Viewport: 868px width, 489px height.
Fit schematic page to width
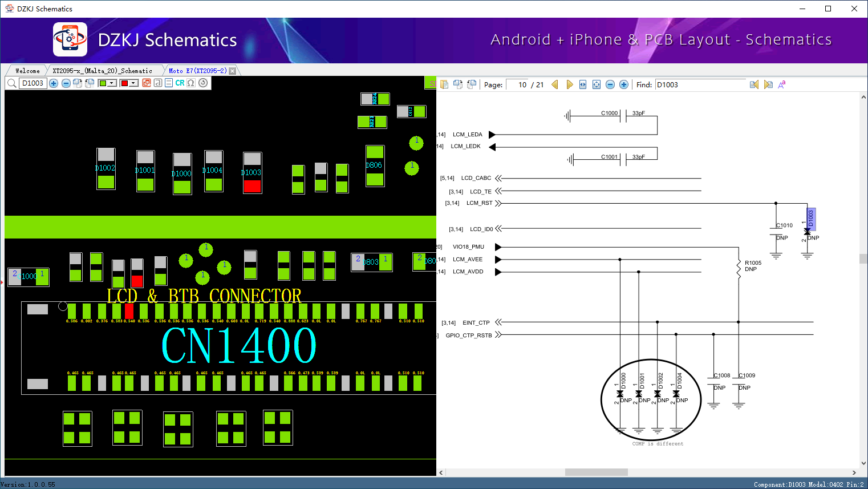pos(583,84)
